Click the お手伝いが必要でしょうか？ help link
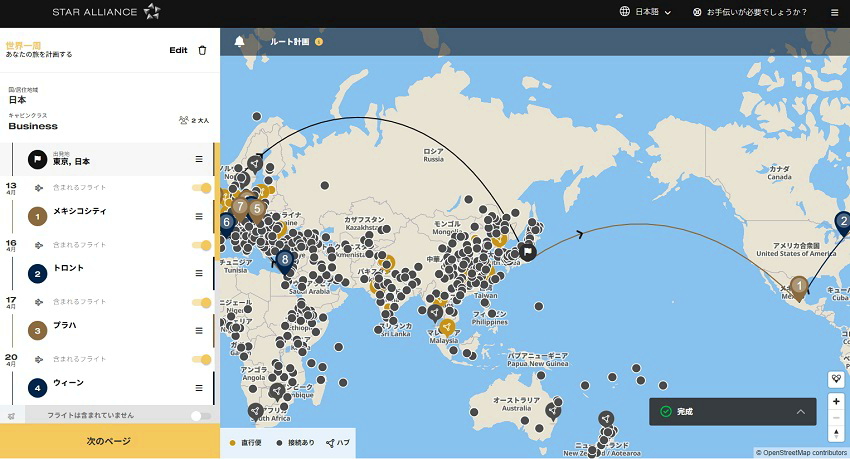Image resolution: width=850 pixels, height=459 pixels. click(x=753, y=13)
